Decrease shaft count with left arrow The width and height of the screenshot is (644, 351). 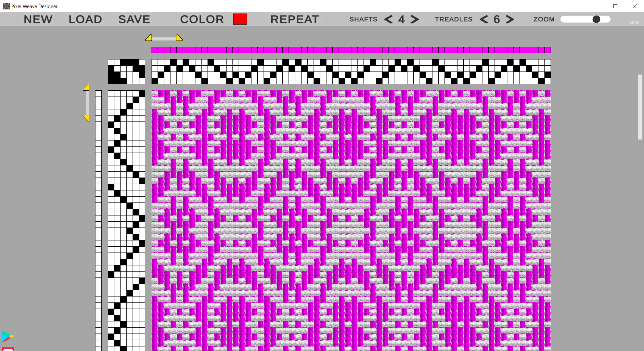[x=388, y=19]
